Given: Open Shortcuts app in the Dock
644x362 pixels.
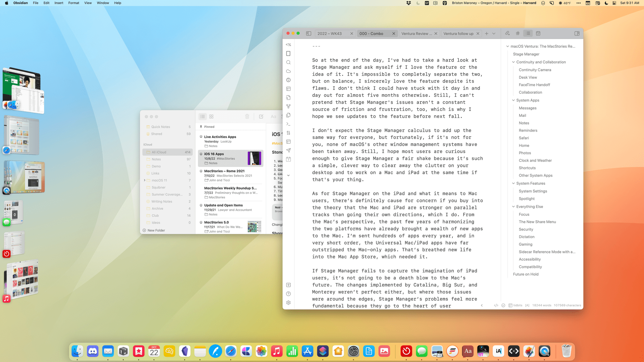Looking at the screenshot, I should pos(323,351).
